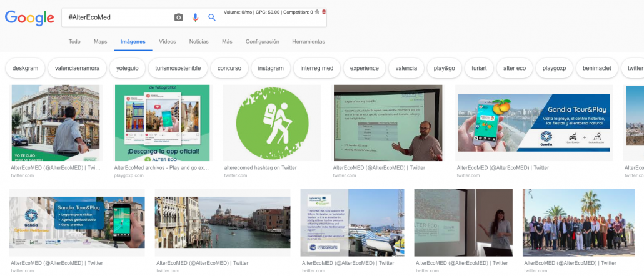Screen dimensions: 644x276
Task: Click the blue magnifier search icon
Action: click(212, 17)
